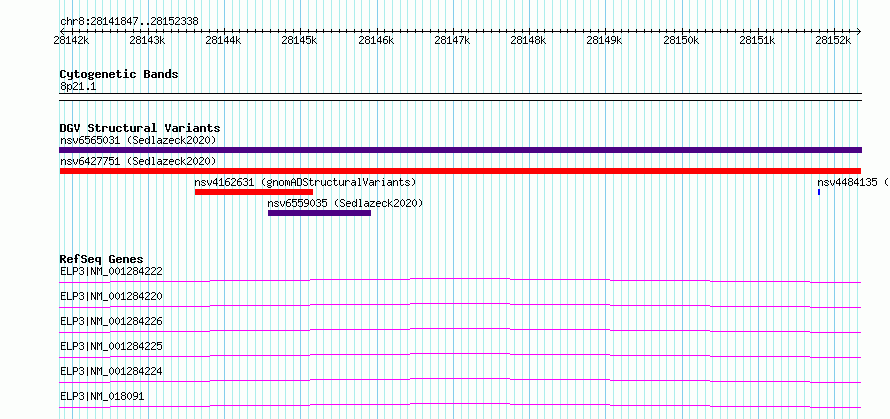Click the ELP3|NM_001284224 transcript label
The width and height of the screenshot is (890, 419).
(x=111, y=371)
